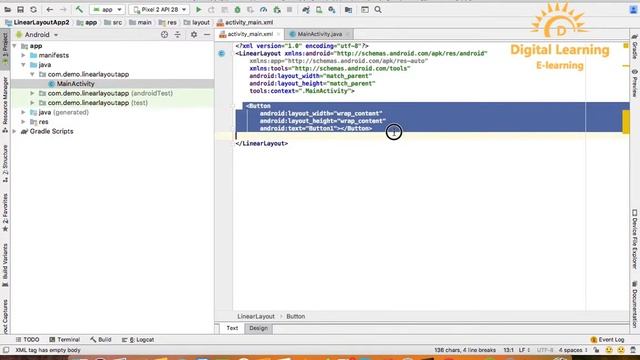Toggle the Preview side panel
Viewport: 640px width, 360px height.
[x=635, y=83]
